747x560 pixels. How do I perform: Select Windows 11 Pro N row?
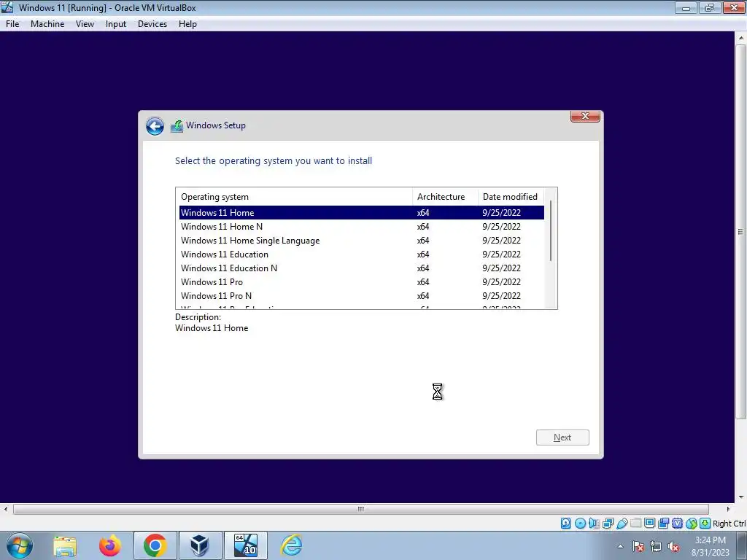point(362,296)
